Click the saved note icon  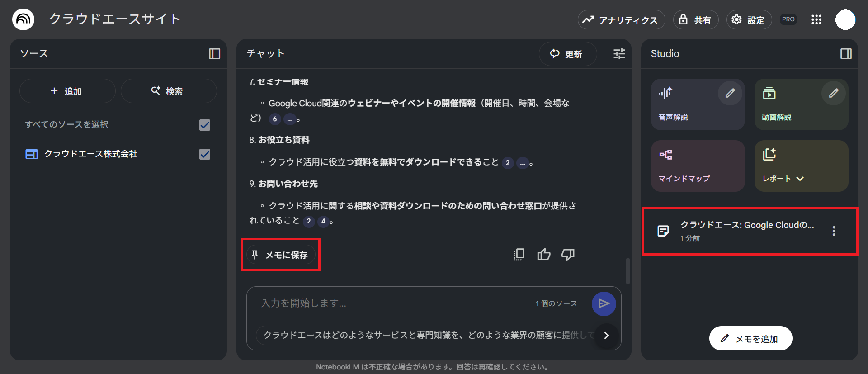point(663,231)
